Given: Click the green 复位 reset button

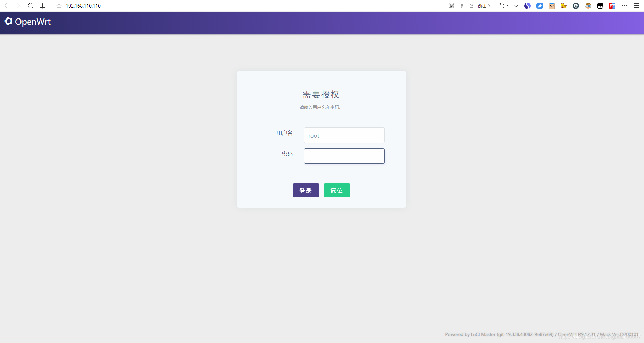Looking at the screenshot, I should tap(337, 190).
